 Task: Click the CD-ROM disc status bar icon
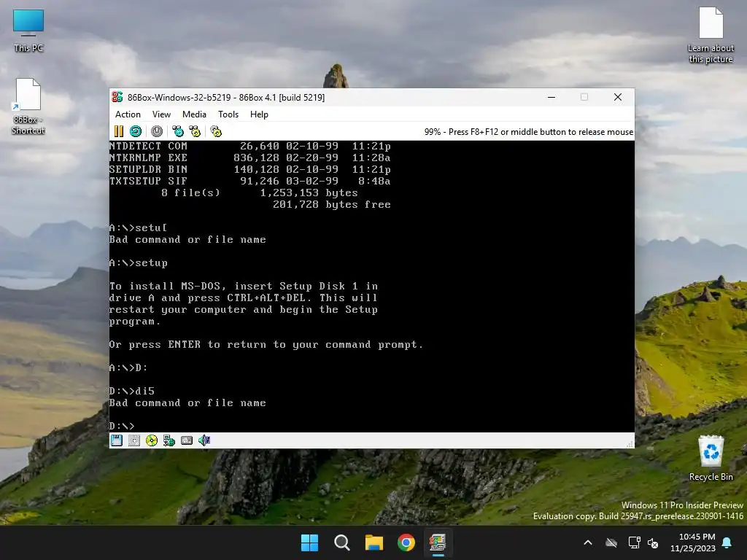coord(152,440)
